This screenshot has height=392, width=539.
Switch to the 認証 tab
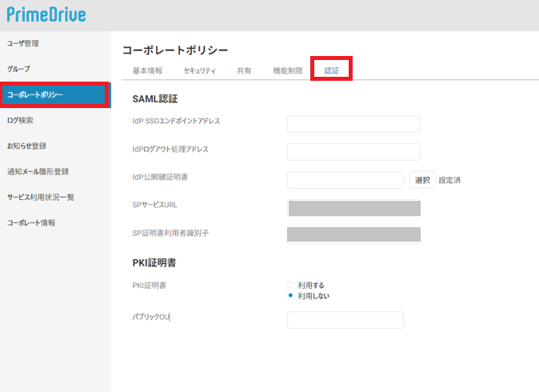tap(332, 70)
